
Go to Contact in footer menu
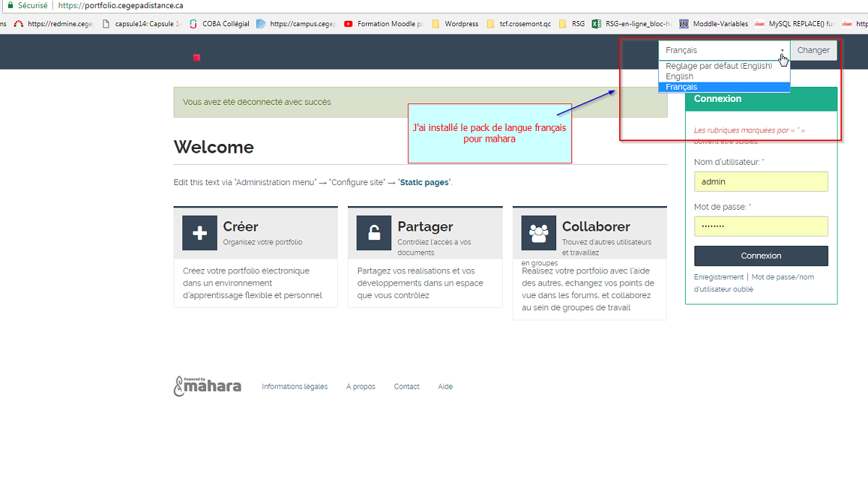pos(407,387)
